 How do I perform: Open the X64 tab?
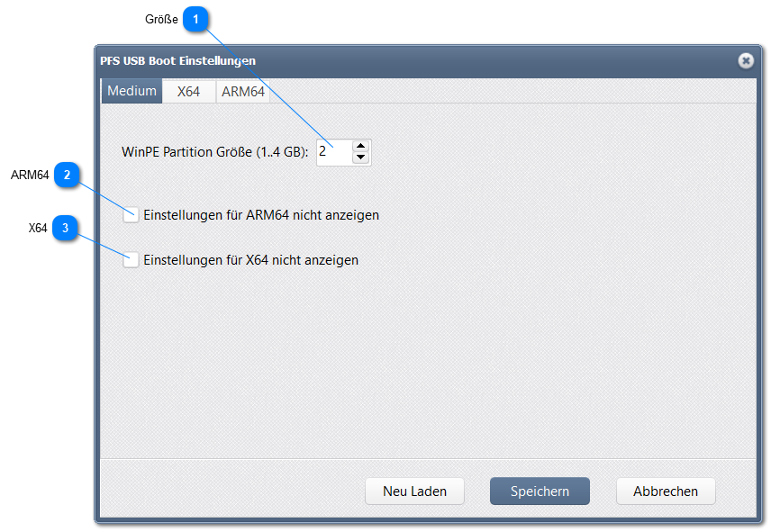tap(188, 91)
